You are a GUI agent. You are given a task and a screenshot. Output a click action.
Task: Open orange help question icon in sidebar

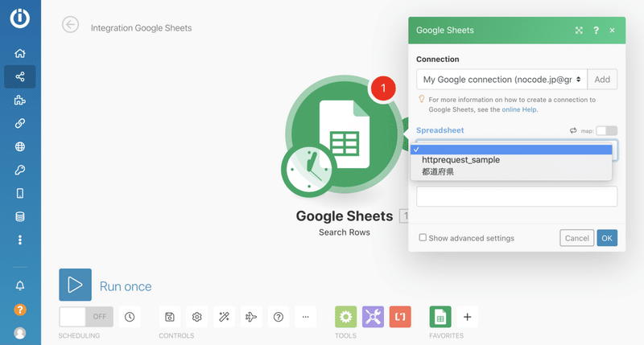point(19,310)
